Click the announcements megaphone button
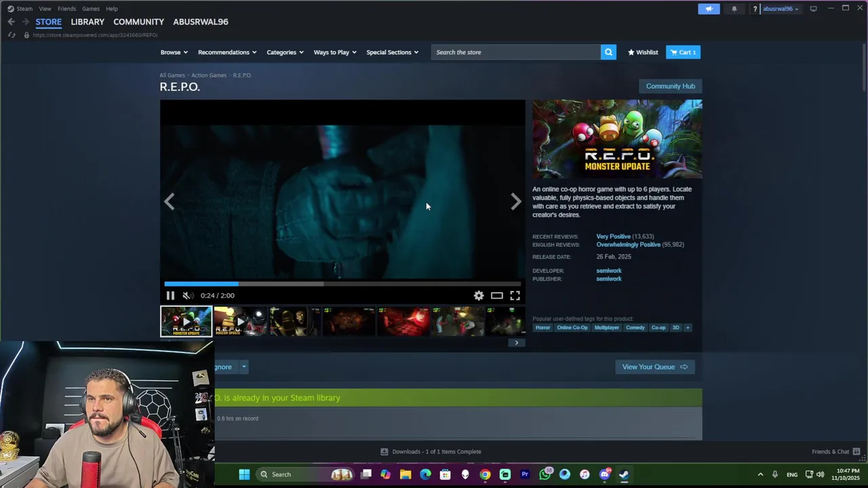This screenshot has width=868, height=488. (x=709, y=9)
